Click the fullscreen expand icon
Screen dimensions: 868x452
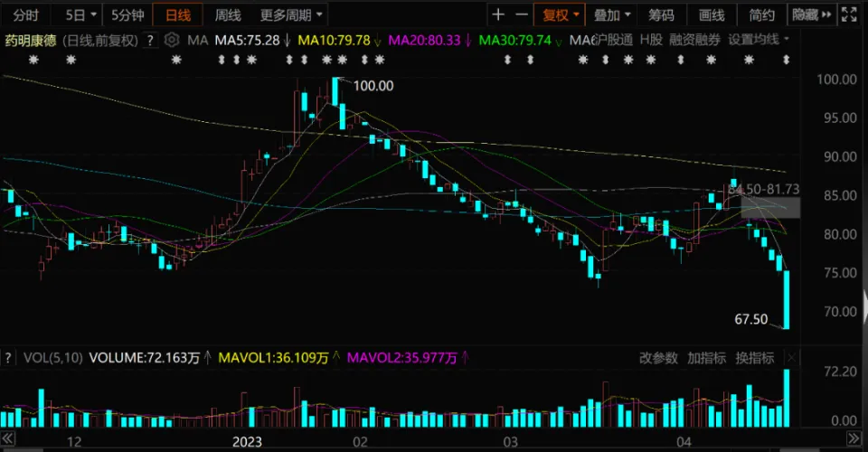tap(849, 15)
